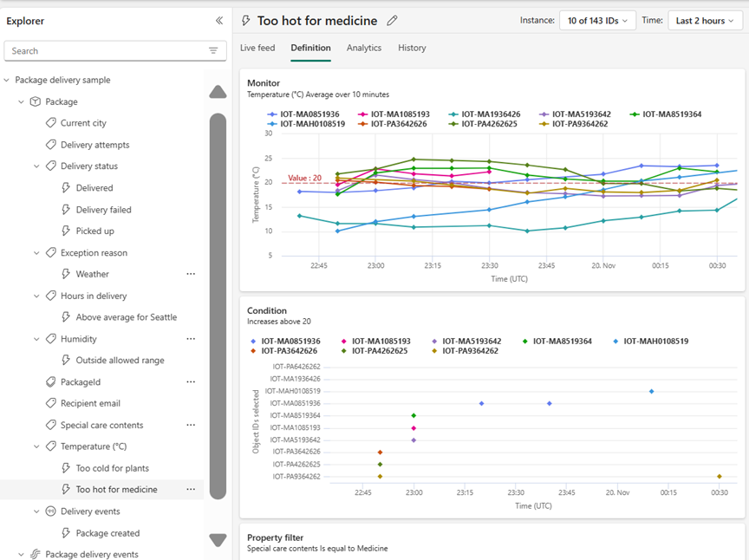Click the IOT-MAH0108519 condition point marker

(x=652, y=391)
